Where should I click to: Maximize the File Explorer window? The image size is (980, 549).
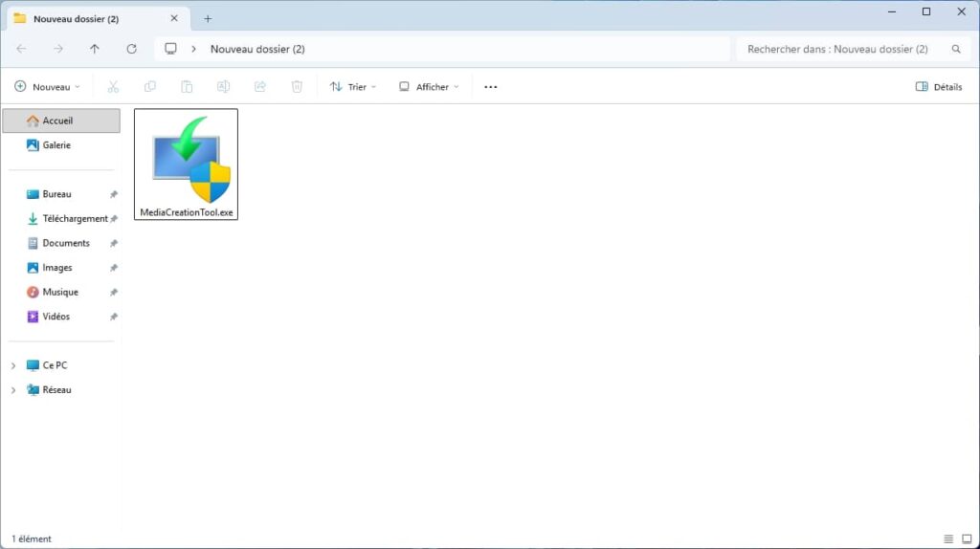926,11
